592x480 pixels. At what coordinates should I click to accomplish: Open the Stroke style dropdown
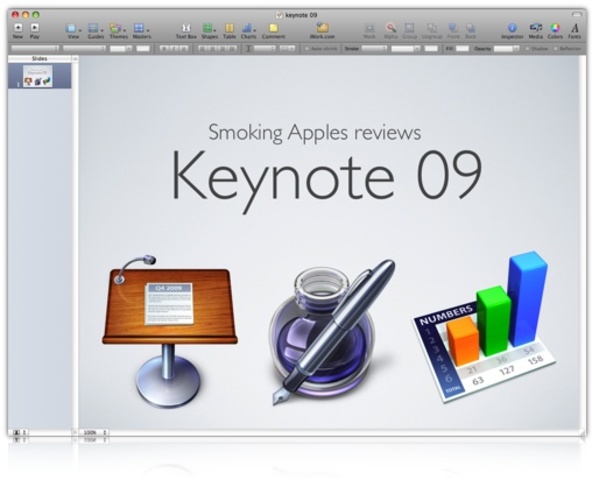tap(374, 48)
